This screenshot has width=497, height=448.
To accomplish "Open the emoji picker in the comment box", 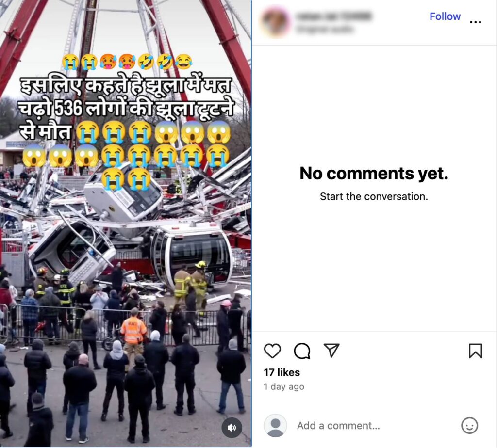I will [469, 426].
